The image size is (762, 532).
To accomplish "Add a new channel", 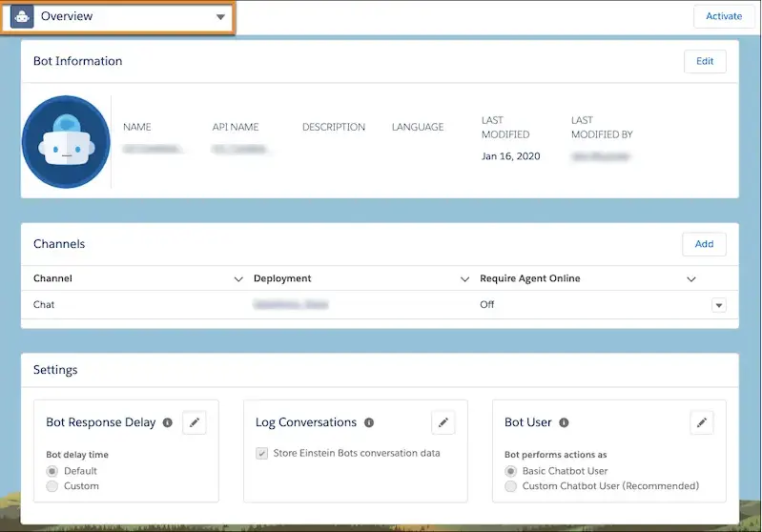I will pos(704,244).
